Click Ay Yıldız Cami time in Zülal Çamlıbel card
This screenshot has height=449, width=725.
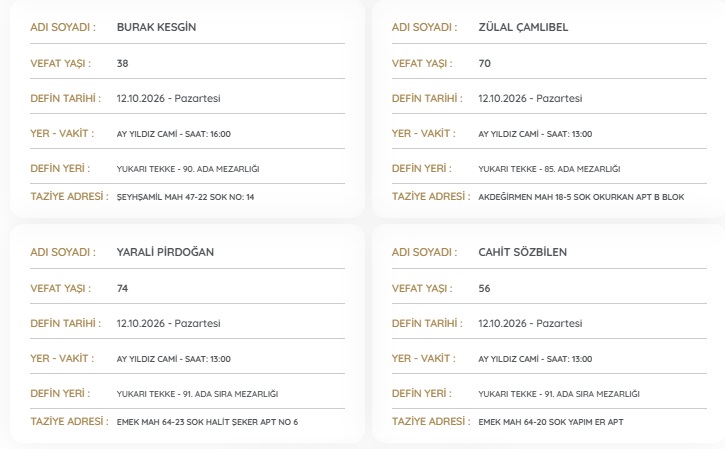(535, 134)
